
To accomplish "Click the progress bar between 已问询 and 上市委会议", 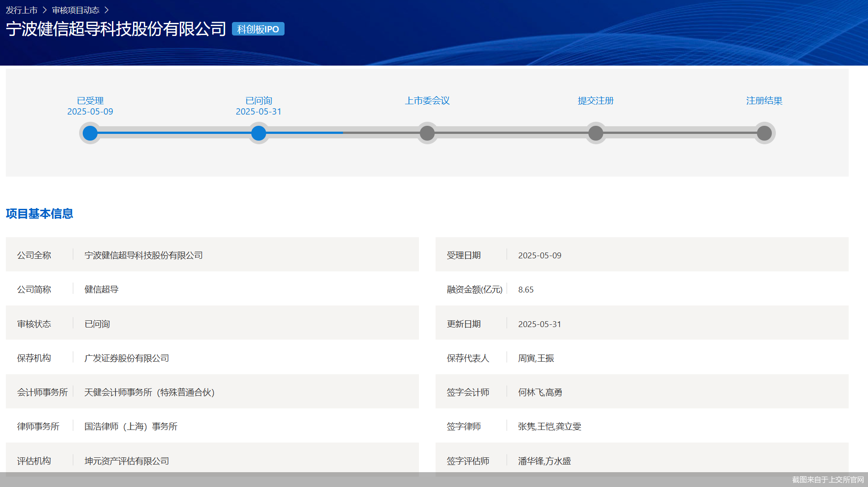I will tap(343, 133).
